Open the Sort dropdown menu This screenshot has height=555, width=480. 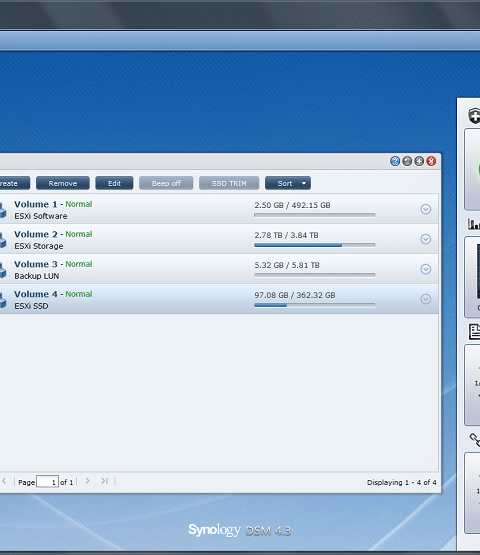pos(288,183)
